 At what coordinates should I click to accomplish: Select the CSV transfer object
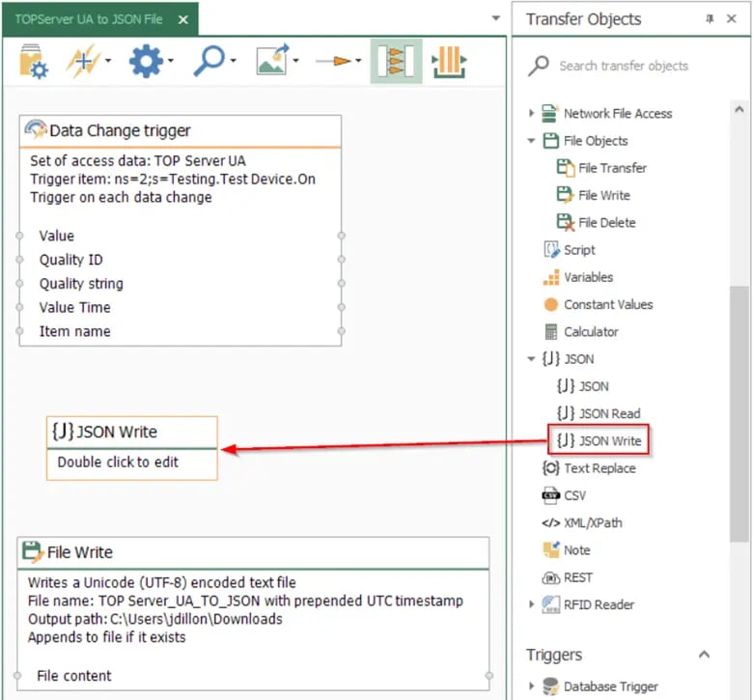574,495
